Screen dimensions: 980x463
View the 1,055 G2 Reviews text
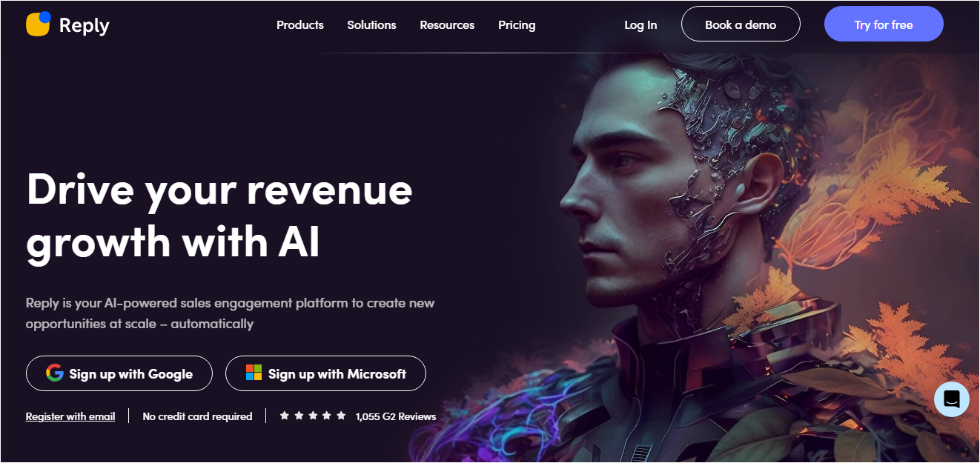point(396,416)
